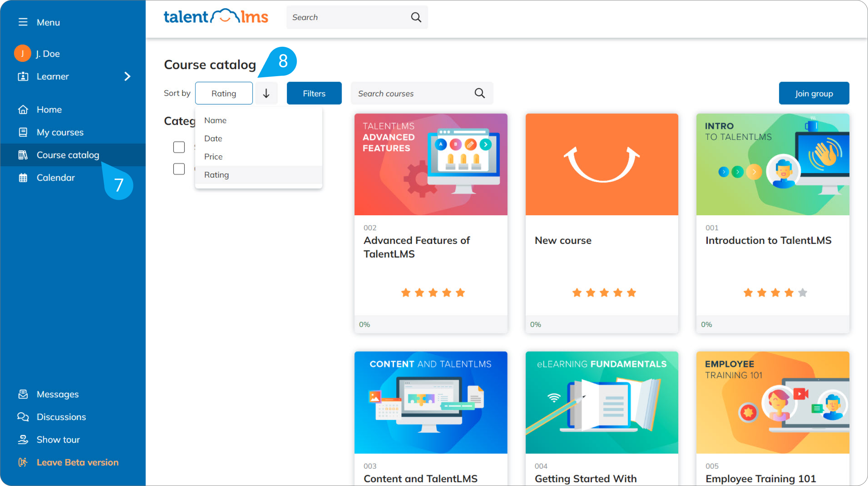Click Introduction to TalentLMS title
868x486 pixels.
pos(768,240)
